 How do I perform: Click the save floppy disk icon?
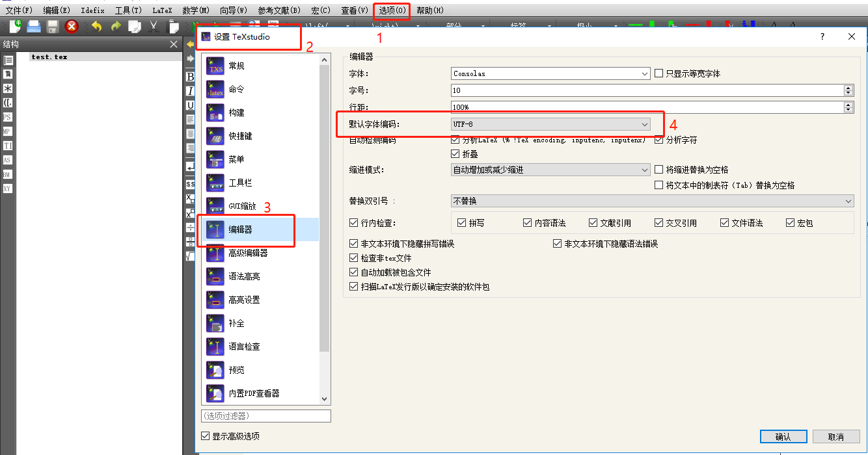coord(53,26)
